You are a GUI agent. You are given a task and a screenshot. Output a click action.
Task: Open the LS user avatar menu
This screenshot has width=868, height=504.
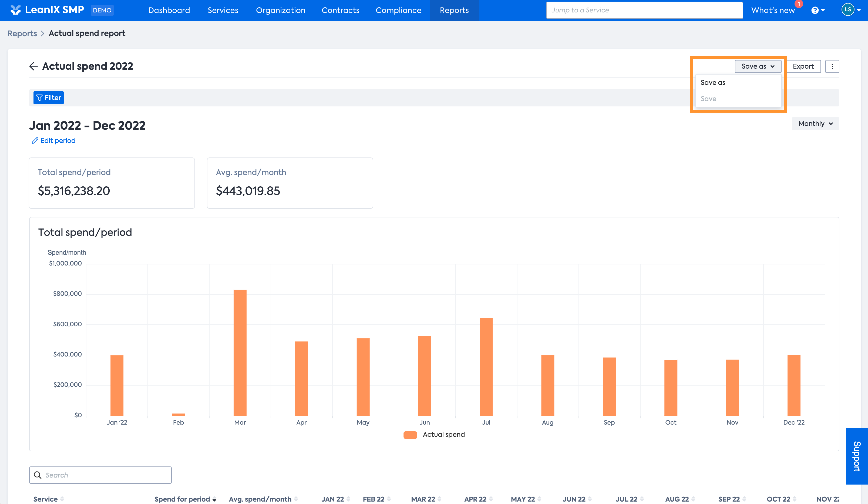point(848,10)
